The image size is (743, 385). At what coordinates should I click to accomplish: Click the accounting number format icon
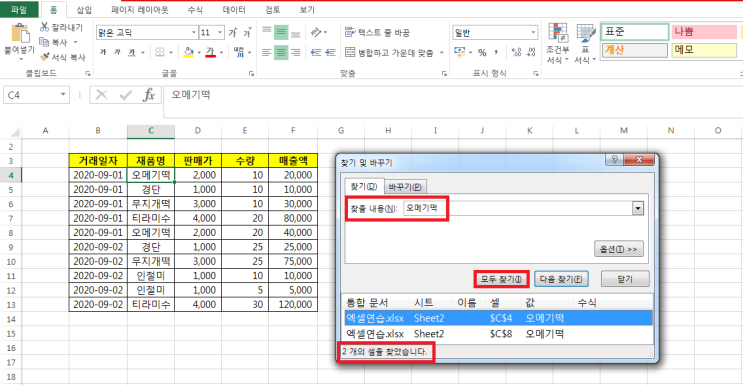pyautogui.click(x=460, y=52)
